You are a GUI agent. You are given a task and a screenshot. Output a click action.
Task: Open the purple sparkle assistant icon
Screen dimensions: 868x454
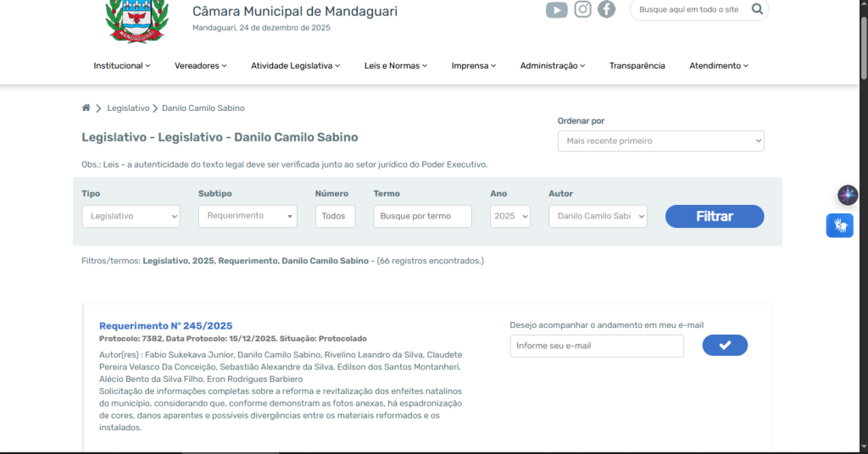coord(848,195)
